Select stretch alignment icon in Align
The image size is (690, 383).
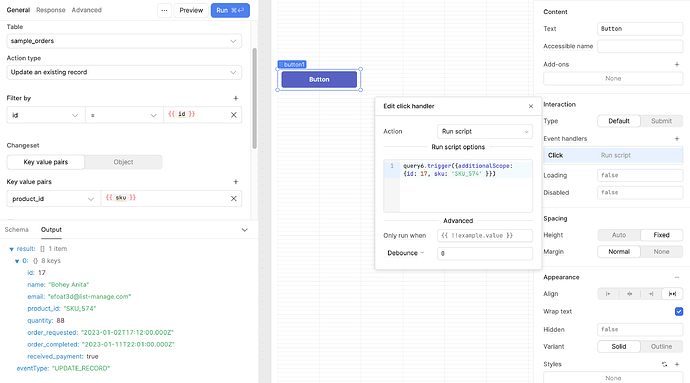pos(672,294)
